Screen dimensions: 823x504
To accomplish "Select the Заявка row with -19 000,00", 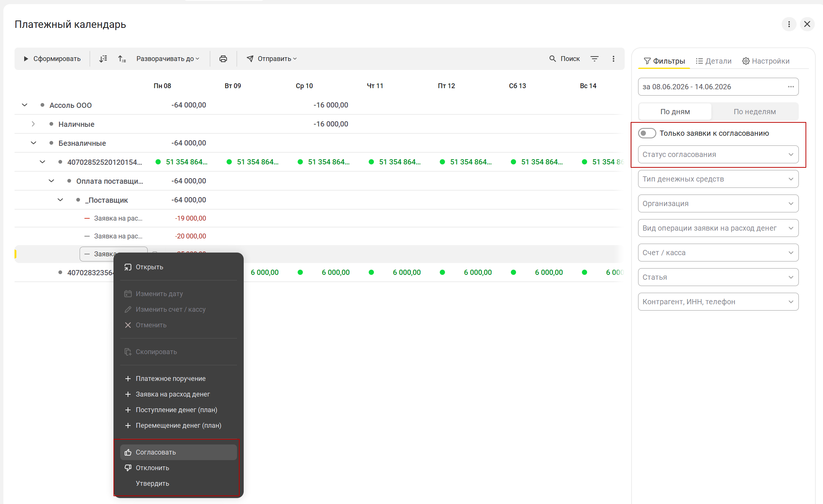I will (x=317, y=218).
